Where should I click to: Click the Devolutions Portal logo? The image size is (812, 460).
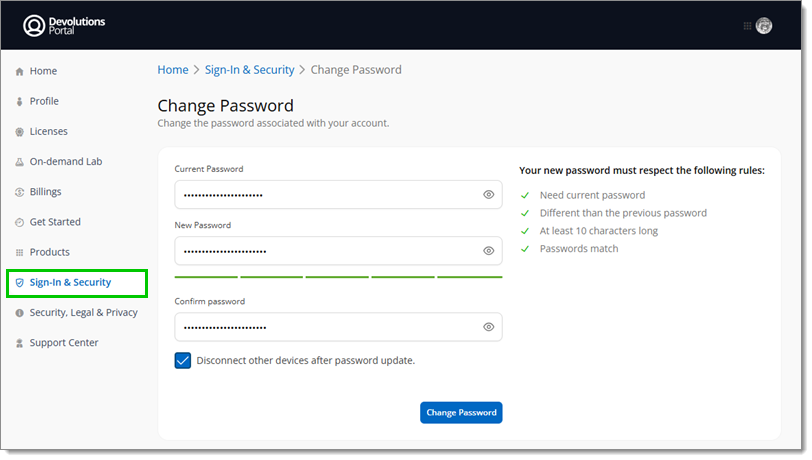click(64, 25)
